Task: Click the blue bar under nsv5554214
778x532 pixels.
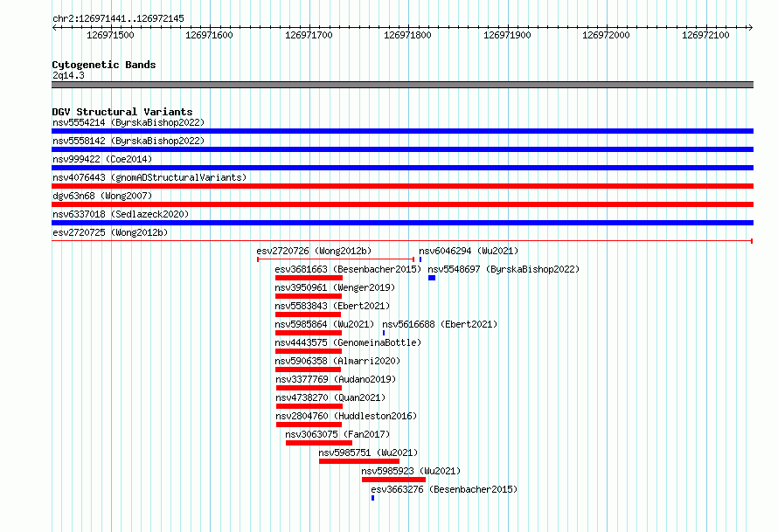Action: [x=402, y=131]
